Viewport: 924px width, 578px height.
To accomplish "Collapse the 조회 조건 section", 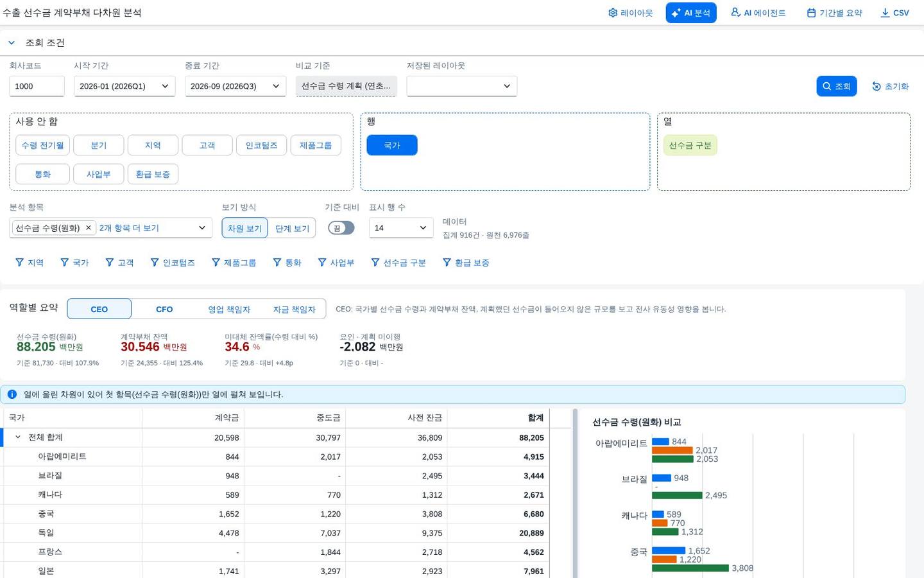I will 12,43.
